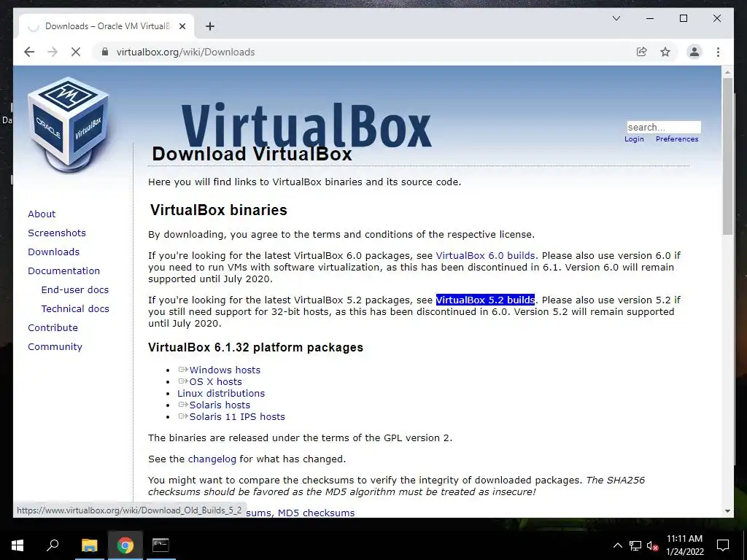Open the taskbar search magnifier
Viewport: 747px width, 560px height.
pos(53,545)
